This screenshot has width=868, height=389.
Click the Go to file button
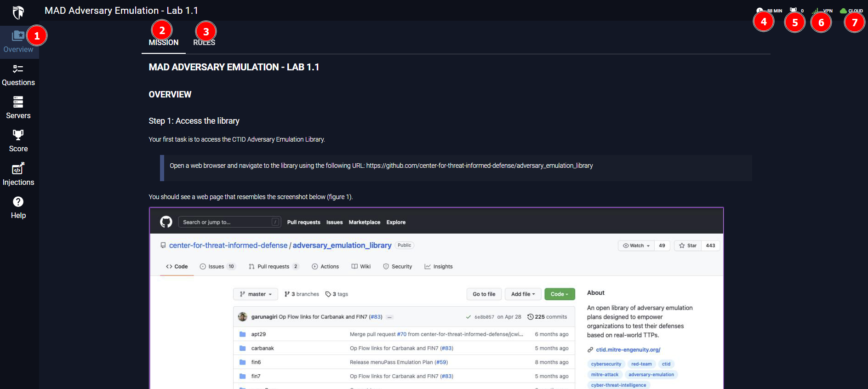[484, 294]
